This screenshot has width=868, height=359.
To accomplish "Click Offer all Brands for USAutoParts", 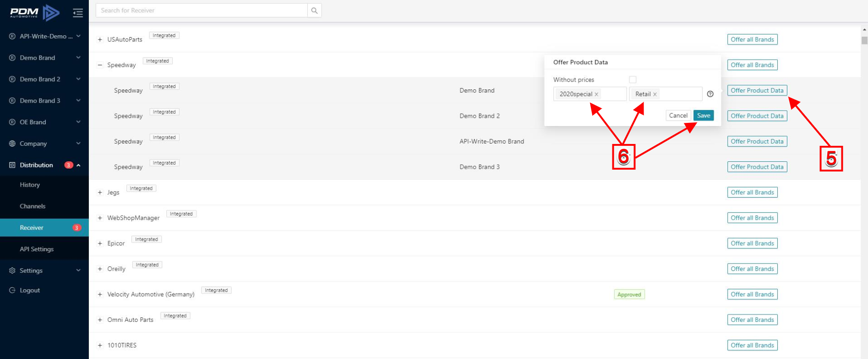I will pos(752,39).
